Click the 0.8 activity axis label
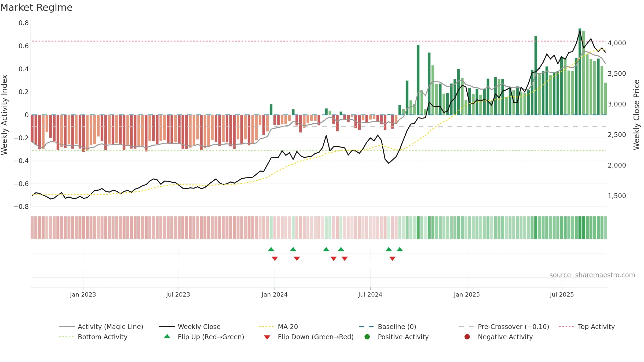This screenshot has height=362, width=644. 24,23
